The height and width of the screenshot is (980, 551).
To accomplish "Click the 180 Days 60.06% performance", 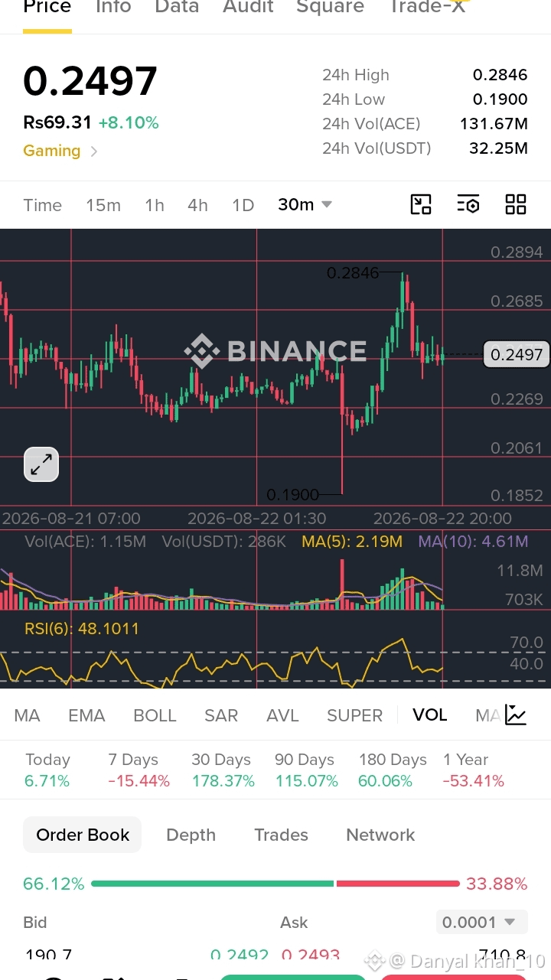I will [393, 770].
